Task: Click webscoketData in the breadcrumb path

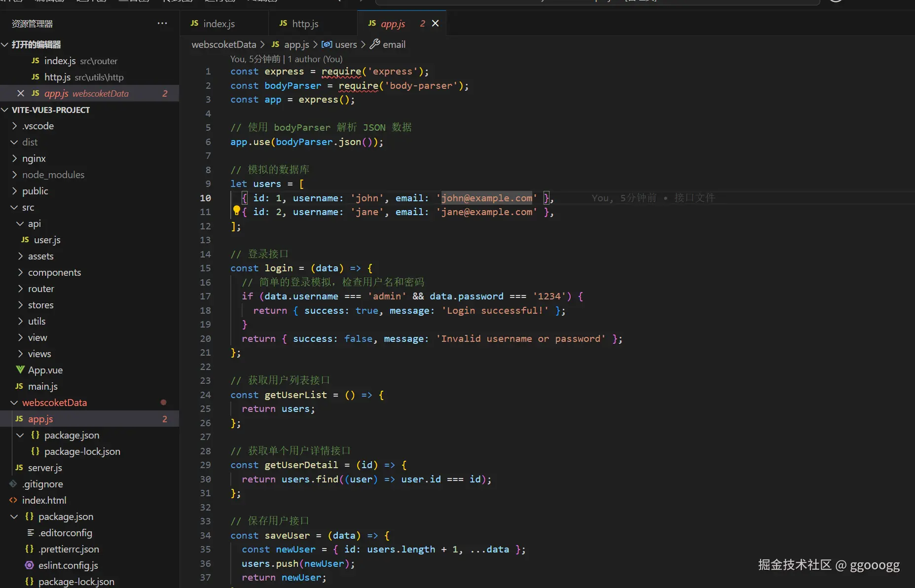Action: pos(223,44)
